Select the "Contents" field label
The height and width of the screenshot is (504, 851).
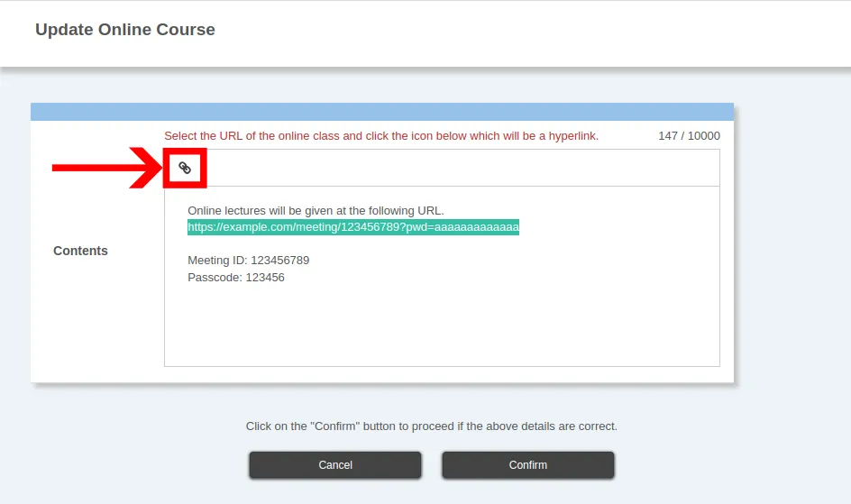point(80,251)
